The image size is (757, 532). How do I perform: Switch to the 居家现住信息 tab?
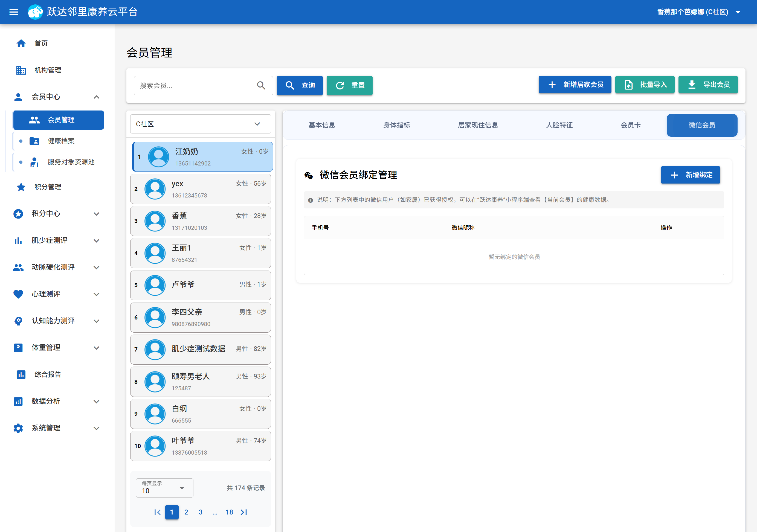click(x=478, y=125)
